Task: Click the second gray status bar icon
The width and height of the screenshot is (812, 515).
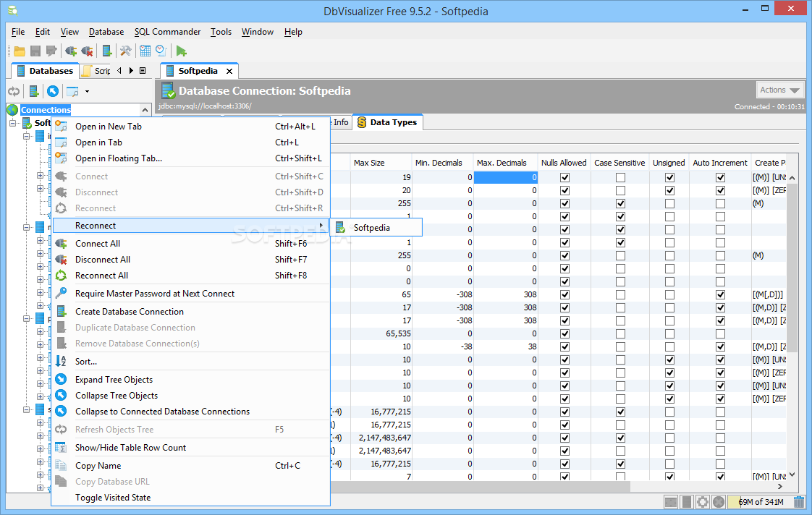Action: (x=687, y=501)
